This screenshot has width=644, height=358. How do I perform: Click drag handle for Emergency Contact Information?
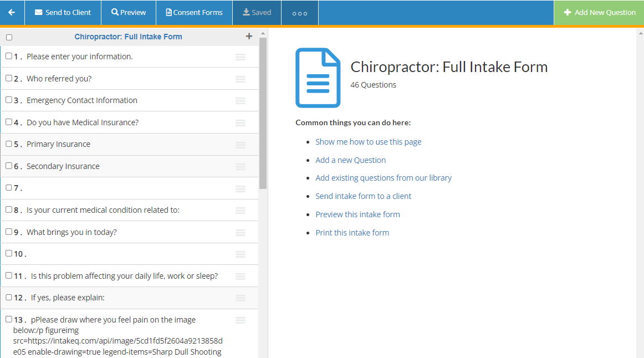(241, 100)
